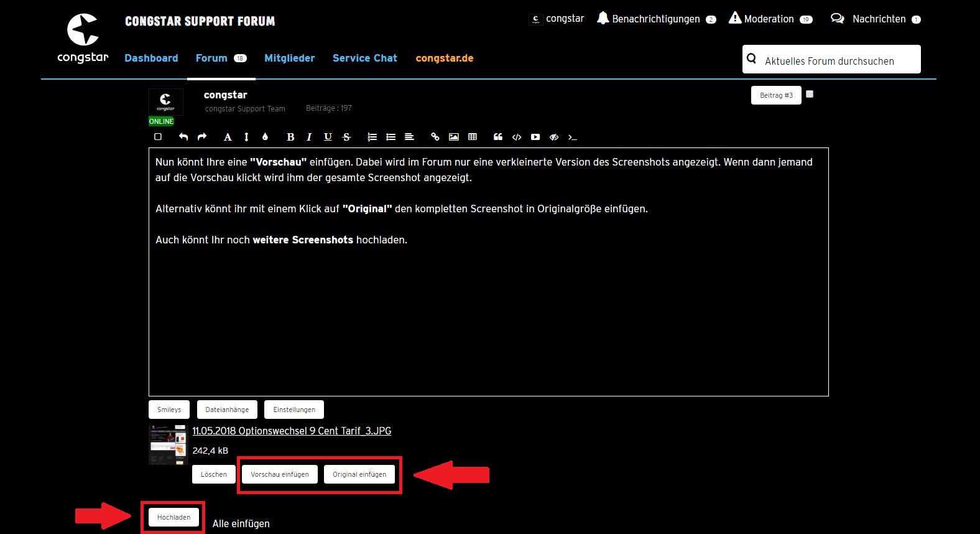Viewport: 980px width, 534px height.
Task: Switch to the Dateianhänge tab
Action: (x=227, y=410)
